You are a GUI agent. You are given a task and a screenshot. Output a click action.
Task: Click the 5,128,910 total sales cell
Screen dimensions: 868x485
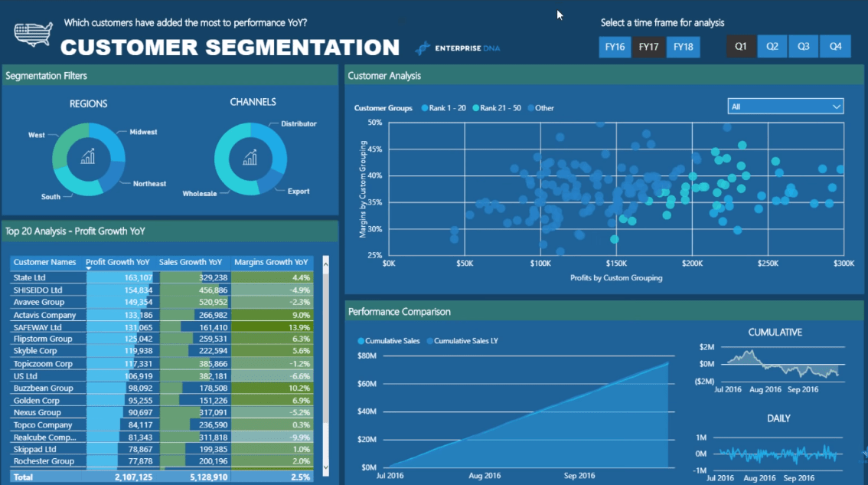pyautogui.click(x=209, y=477)
